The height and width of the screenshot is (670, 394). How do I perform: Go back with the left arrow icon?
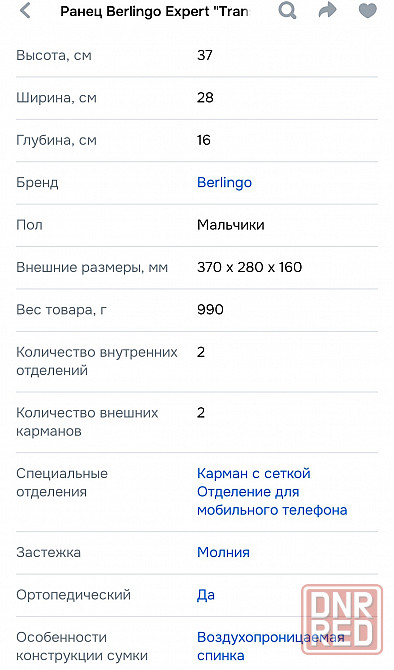[26, 11]
